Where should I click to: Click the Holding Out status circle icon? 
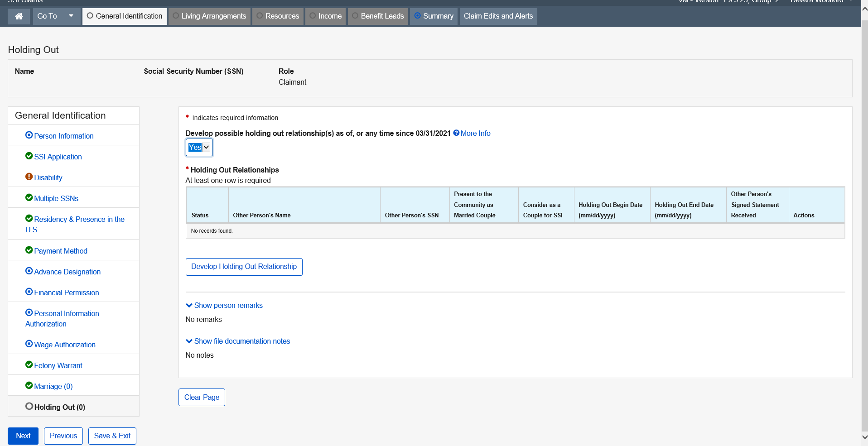(x=29, y=407)
